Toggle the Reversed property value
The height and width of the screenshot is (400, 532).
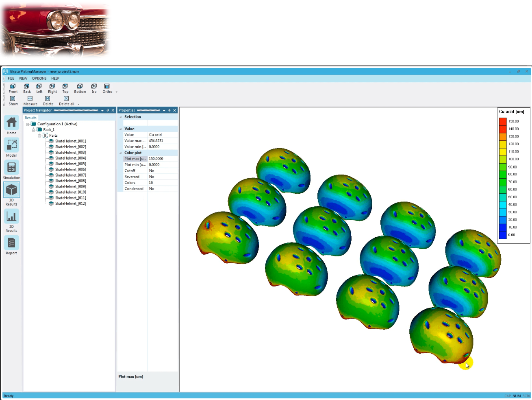(163, 177)
